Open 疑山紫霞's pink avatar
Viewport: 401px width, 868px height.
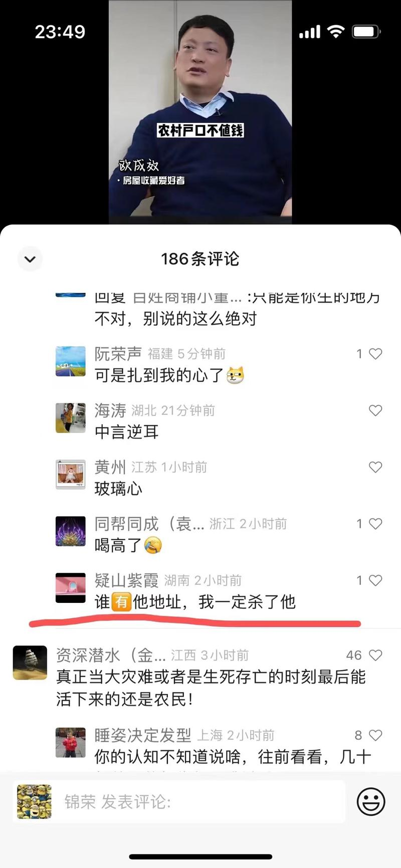coord(70,587)
